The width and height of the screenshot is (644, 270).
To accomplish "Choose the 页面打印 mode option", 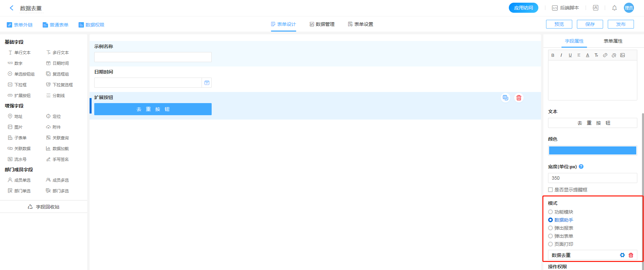I will [550, 244].
